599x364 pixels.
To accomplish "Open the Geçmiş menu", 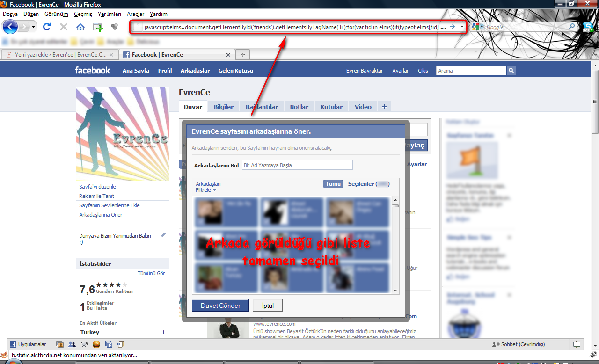I will point(83,14).
